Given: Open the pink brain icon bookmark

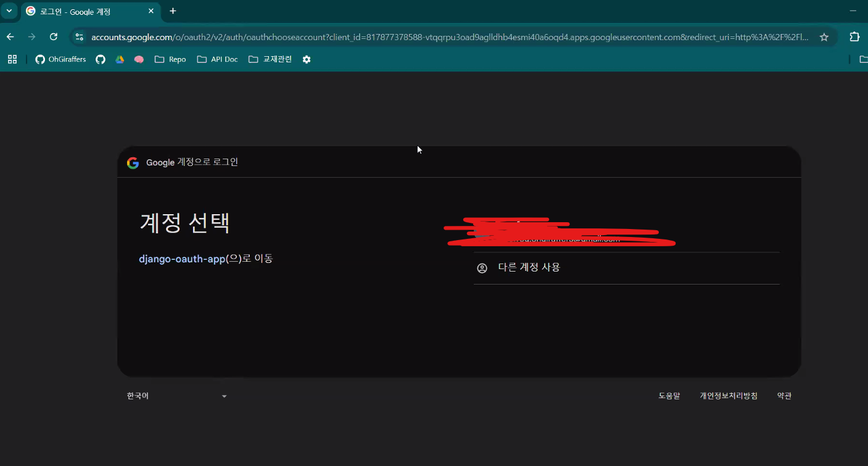Looking at the screenshot, I should tap(139, 59).
